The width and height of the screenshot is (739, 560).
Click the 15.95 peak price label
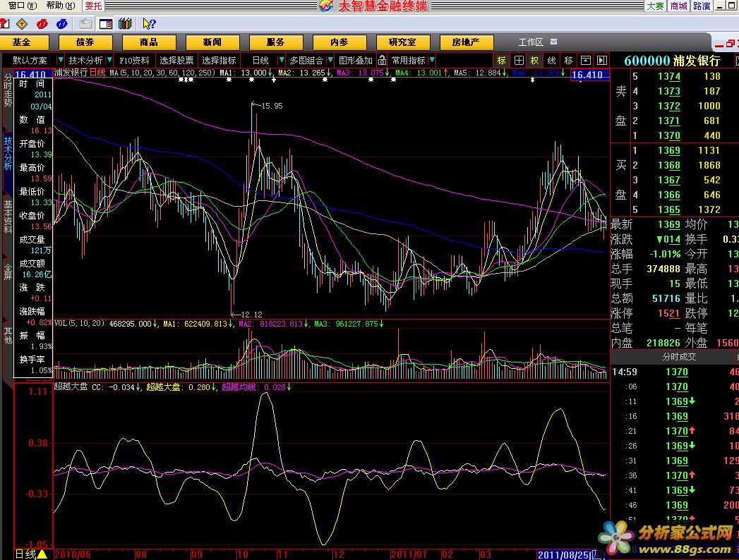pyautogui.click(x=272, y=106)
